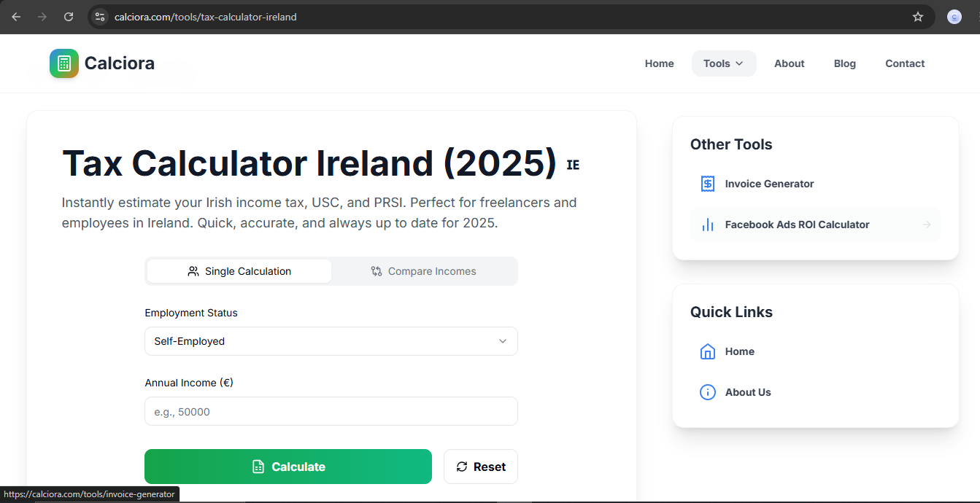
Task: Click the About Us info circle icon
Action: click(x=708, y=392)
